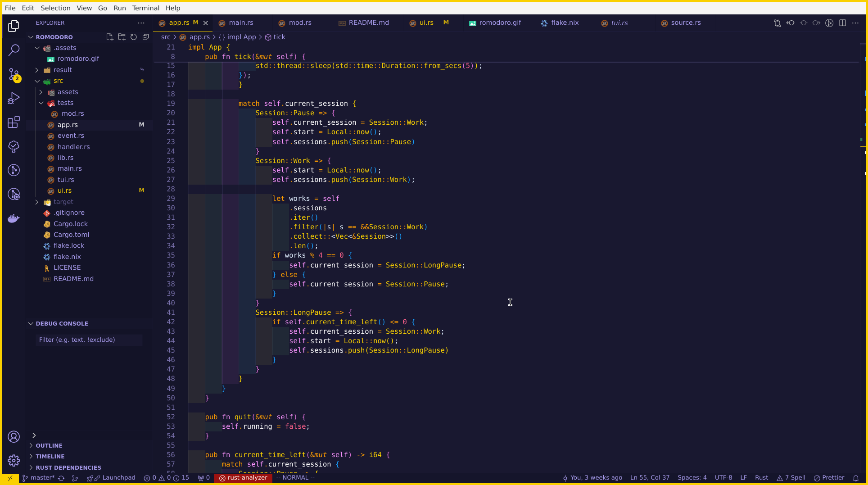Click the split editor right icon
868x485 pixels.
click(x=842, y=23)
